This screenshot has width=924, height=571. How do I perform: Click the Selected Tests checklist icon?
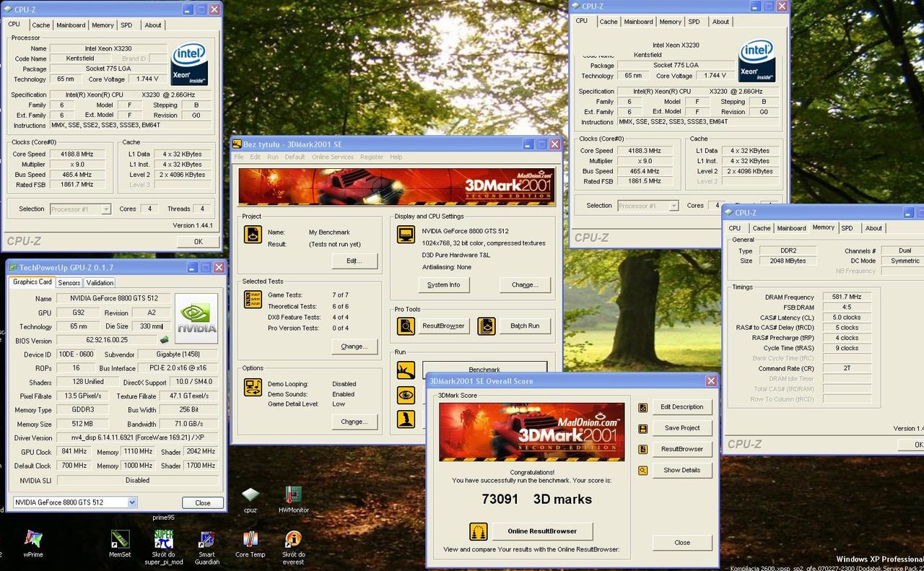click(253, 299)
